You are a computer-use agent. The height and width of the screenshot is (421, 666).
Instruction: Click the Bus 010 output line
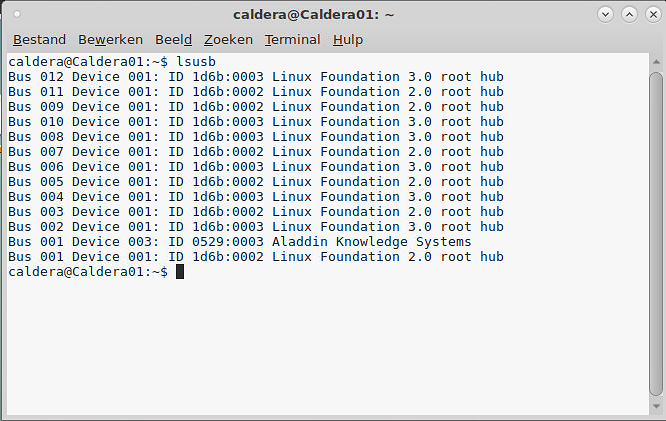(255, 122)
